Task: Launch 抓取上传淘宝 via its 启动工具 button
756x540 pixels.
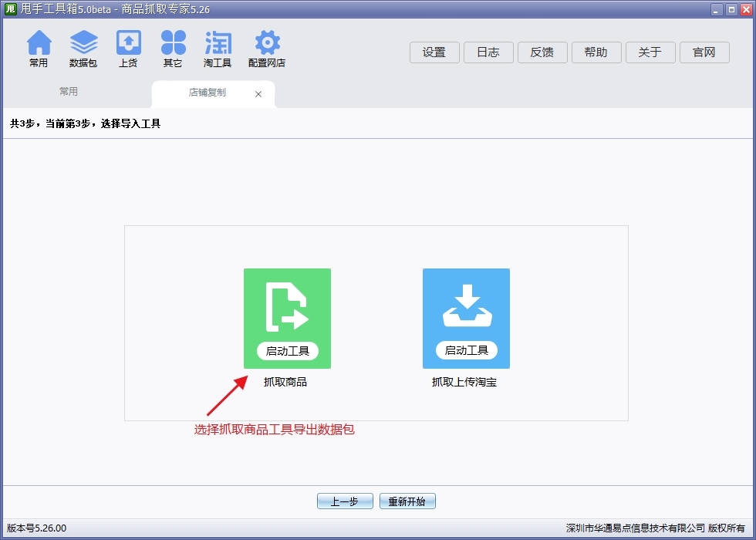Action: 466,350
